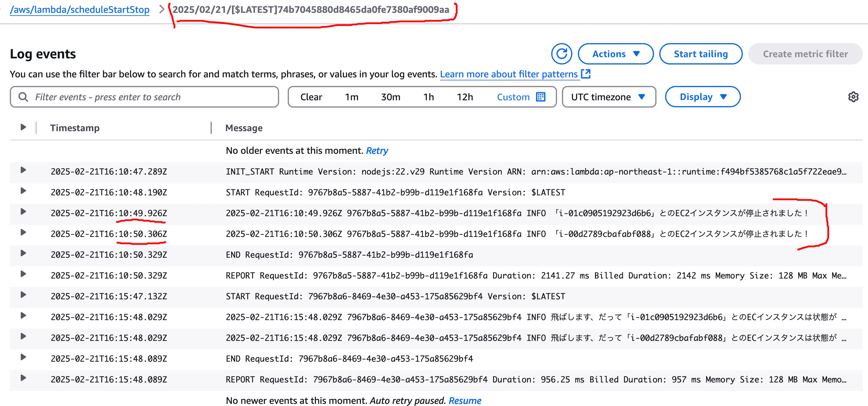
Task: Click the INIT_START Runtime Version message
Action: click(536, 172)
